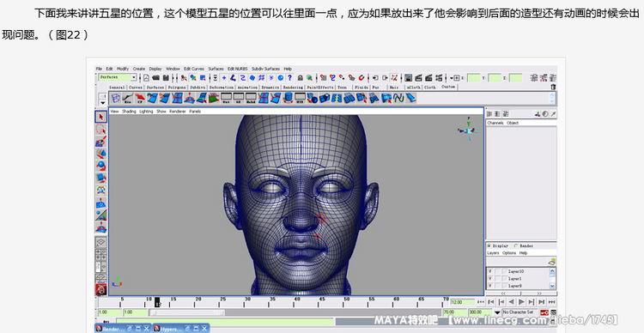Open the Edit NURBS menu

point(237,69)
